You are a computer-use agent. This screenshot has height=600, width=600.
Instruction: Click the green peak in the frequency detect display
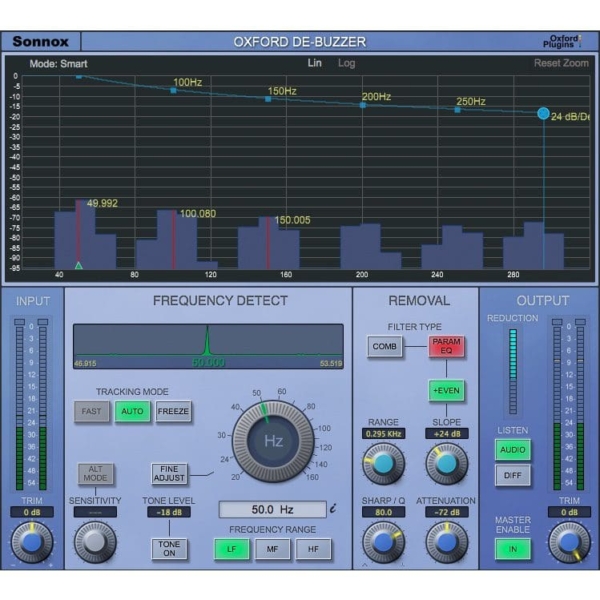click(207, 341)
